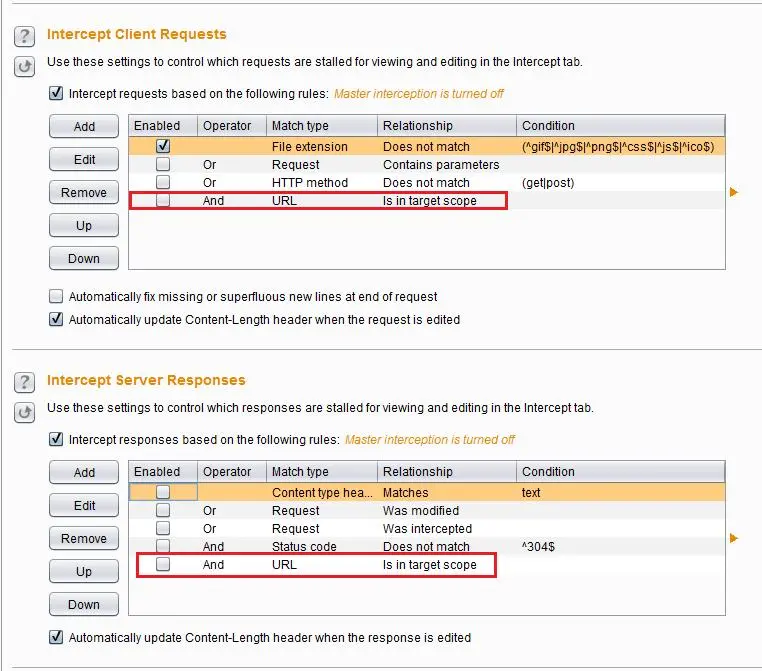Click Remove button for server response rules
Image resolution: width=762 pixels, height=671 pixels.
84,538
